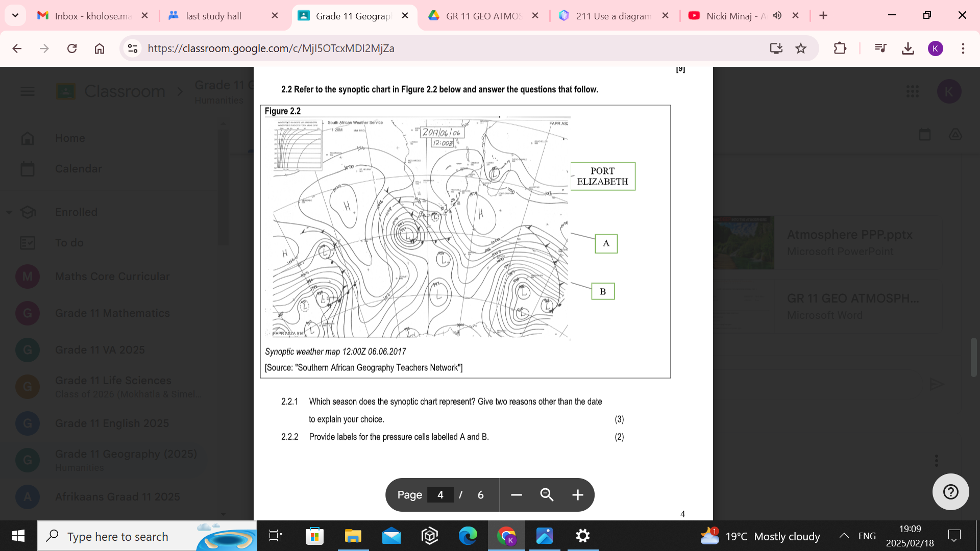This screenshot has height=551, width=980.
Task: Open the Atmosphere PPP.pptx attachment
Action: click(849, 235)
